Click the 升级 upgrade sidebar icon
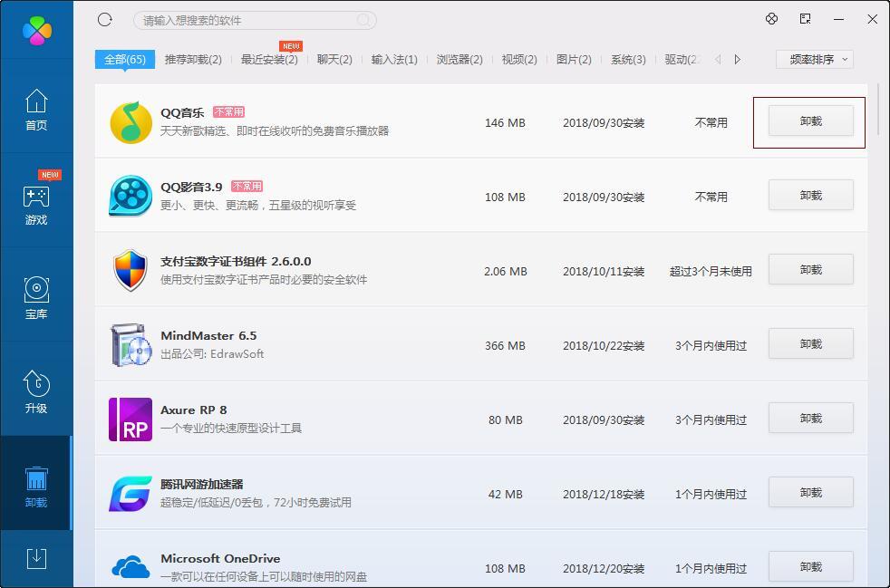The image size is (890, 588). click(x=35, y=390)
